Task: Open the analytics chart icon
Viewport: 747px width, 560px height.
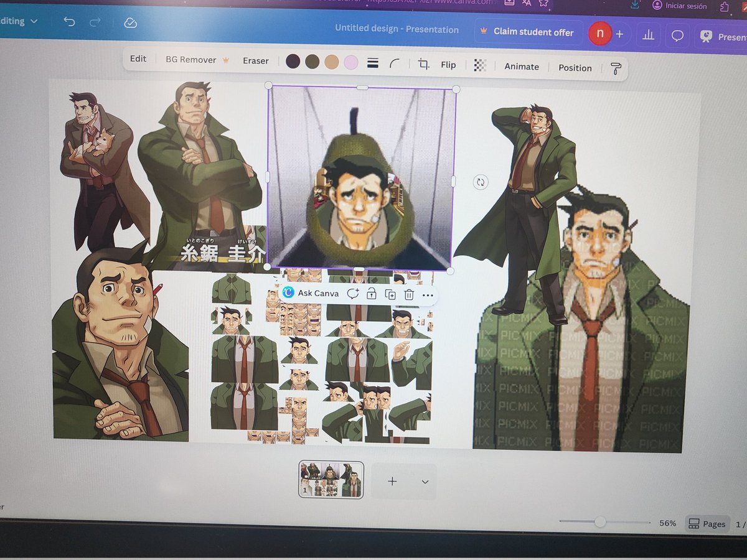Action: [648, 35]
